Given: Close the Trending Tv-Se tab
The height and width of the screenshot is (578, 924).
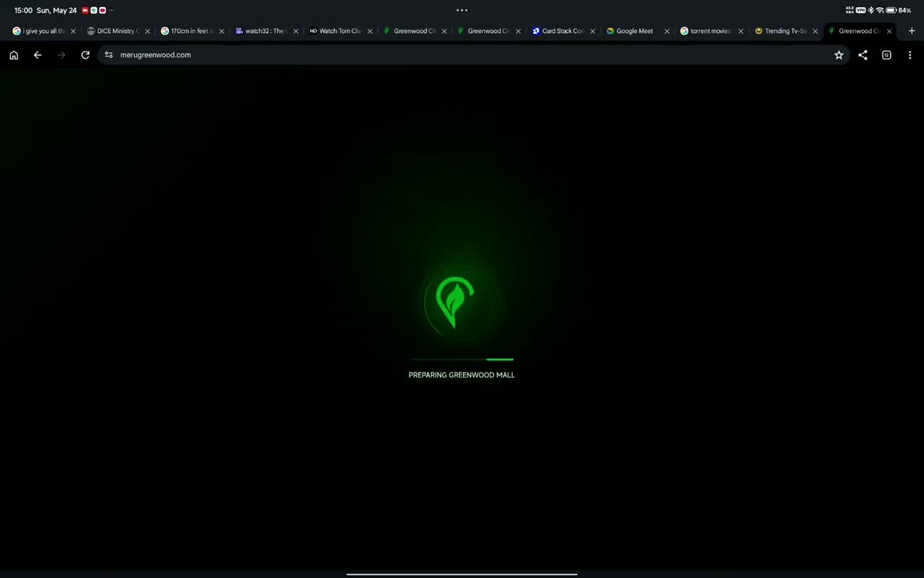Looking at the screenshot, I should click(815, 31).
